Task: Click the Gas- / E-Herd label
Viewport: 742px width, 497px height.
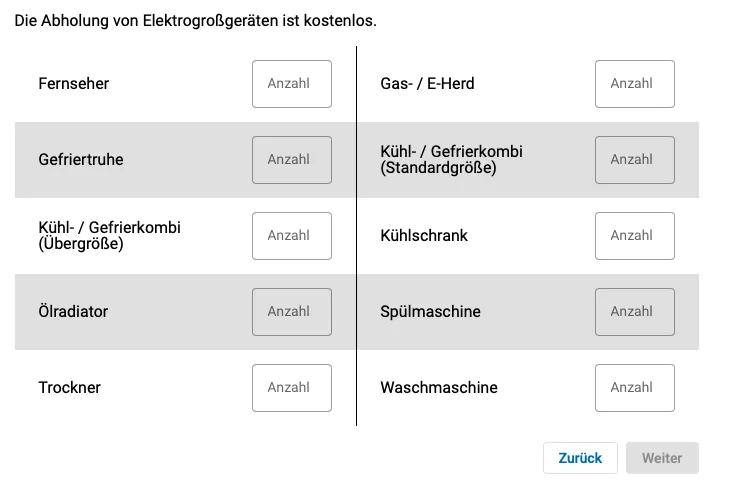Action: (427, 83)
